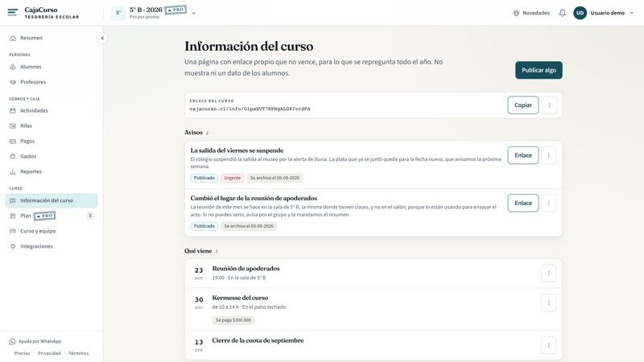This screenshot has height=362, width=644.
Task: Click the Pagos card icon
Action: coord(13,142)
